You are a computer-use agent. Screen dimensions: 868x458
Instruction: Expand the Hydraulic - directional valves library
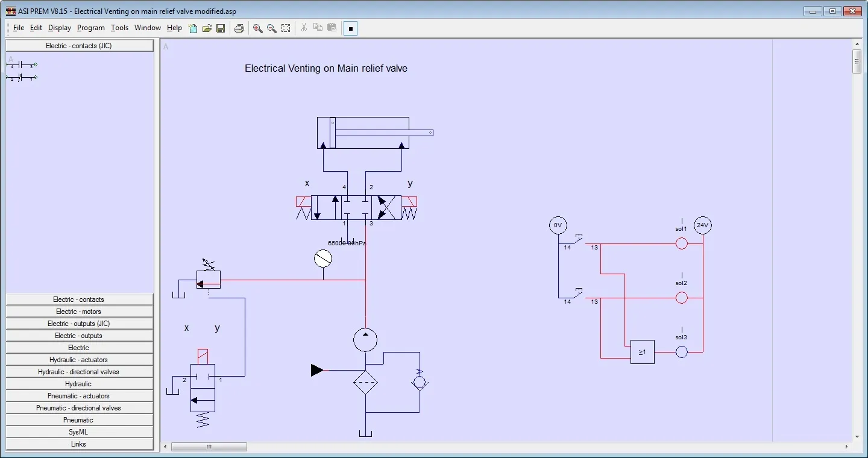[78, 372]
